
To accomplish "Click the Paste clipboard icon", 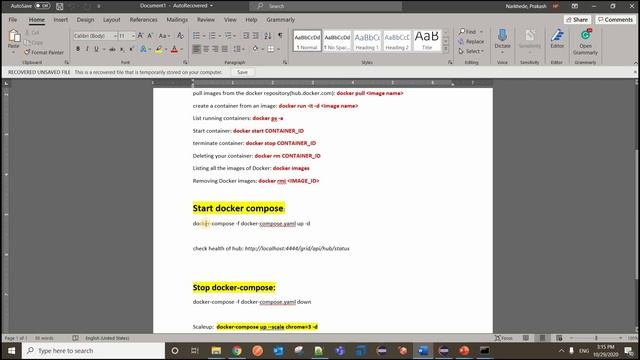I will coord(14,36).
